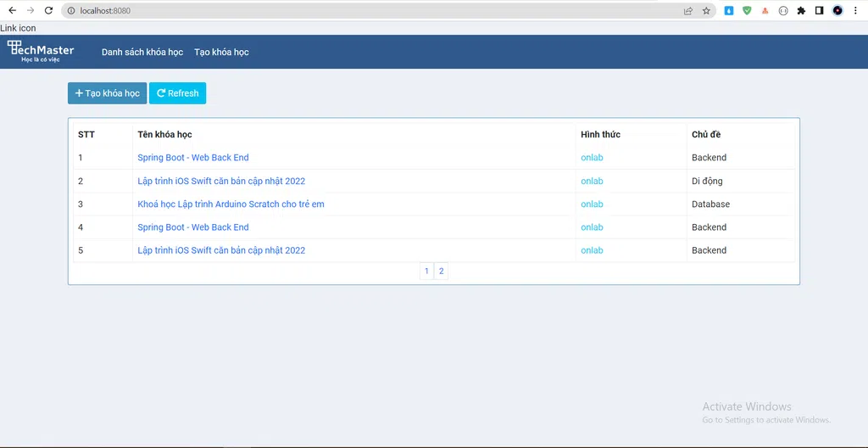868x448 pixels.
Task: Open Khoá học Lập trình Arduino Scratch course link
Action: [x=231, y=204]
